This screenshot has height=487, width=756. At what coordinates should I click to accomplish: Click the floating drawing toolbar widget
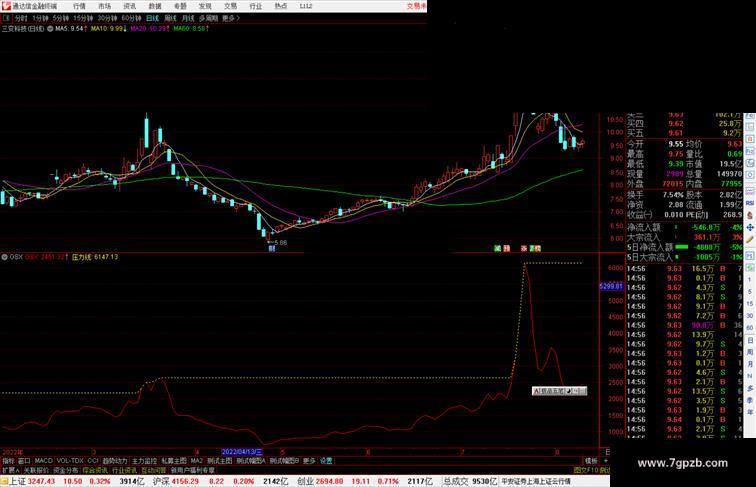click(x=560, y=391)
